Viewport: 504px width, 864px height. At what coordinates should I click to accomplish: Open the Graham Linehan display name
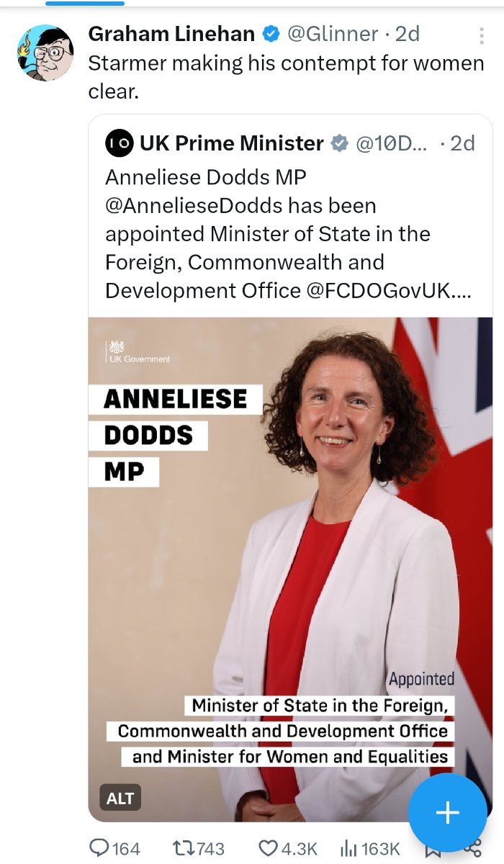[171, 34]
